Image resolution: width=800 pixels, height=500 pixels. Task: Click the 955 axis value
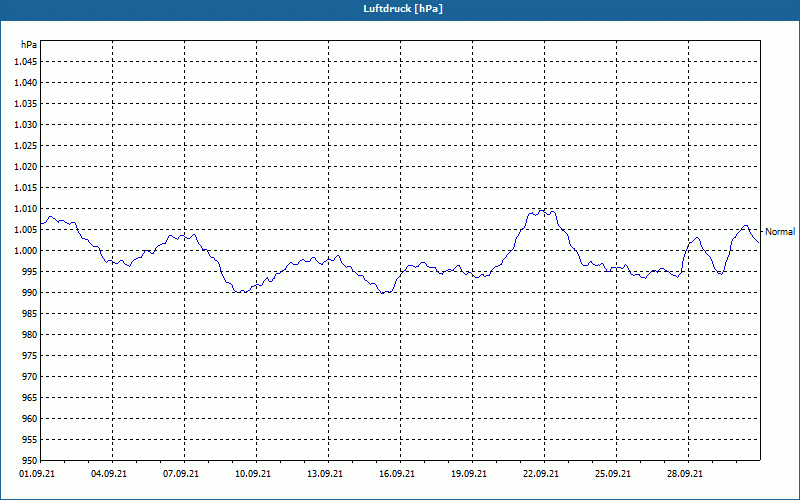click(30, 439)
